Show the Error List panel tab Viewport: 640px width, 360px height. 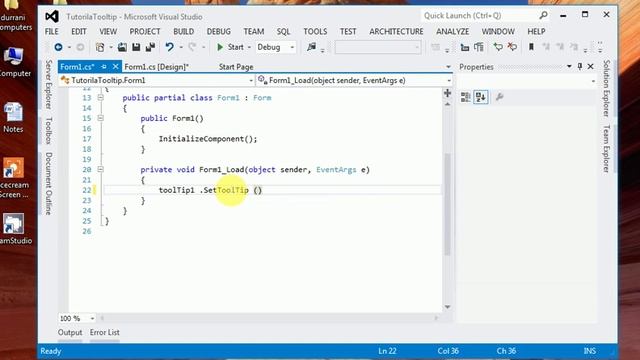[x=104, y=332]
